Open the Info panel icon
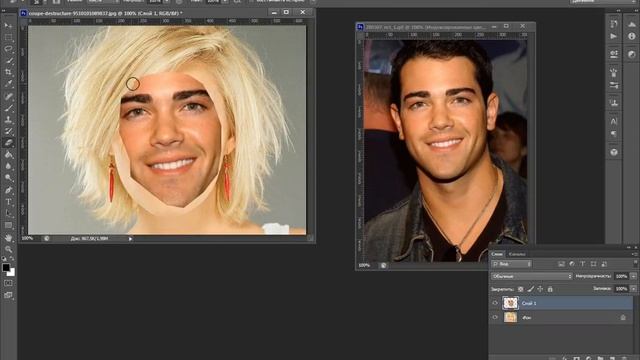The image size is (640, 360). click(632, 36)
